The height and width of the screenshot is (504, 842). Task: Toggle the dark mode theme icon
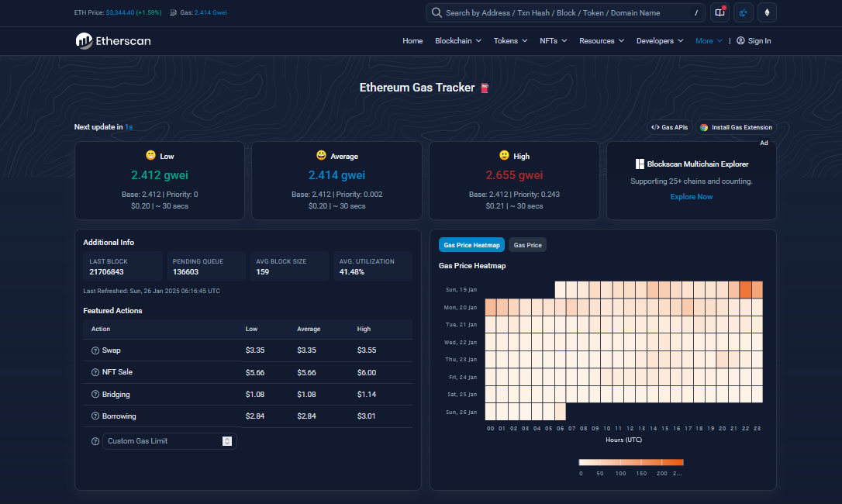coord(744,12)
